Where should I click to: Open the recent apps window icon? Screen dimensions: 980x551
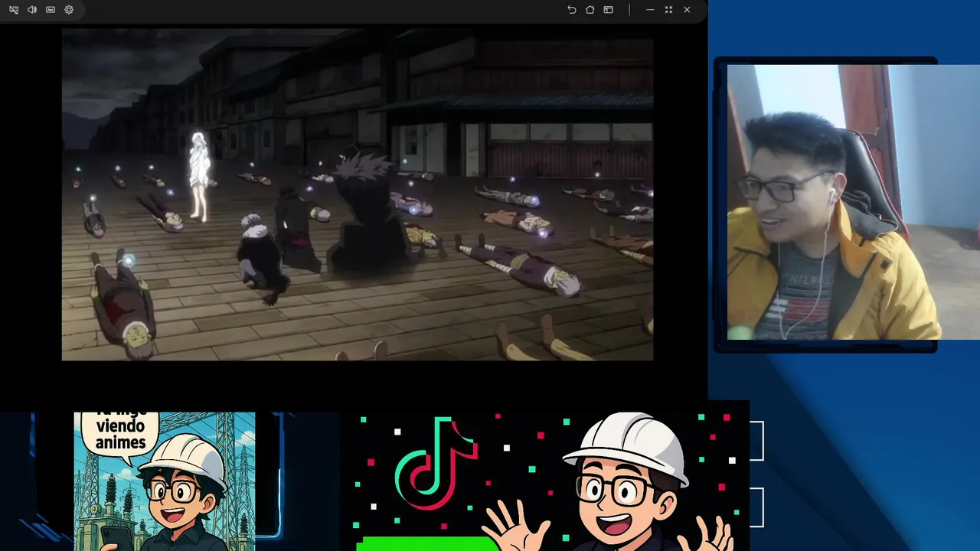[x=608, y=10]
